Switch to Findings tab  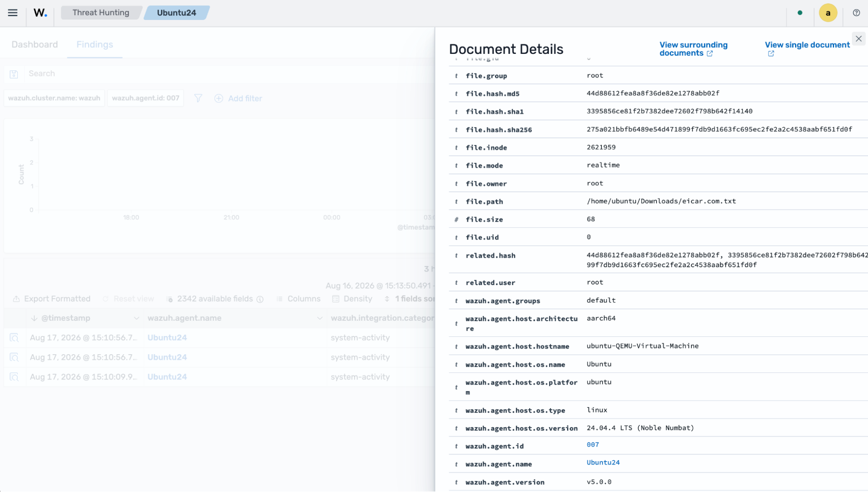click(95, 44)
